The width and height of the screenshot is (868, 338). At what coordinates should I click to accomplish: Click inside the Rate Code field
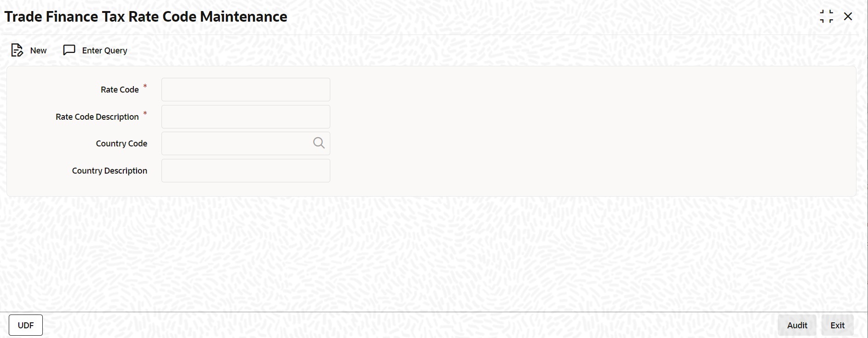click(245, 89)
